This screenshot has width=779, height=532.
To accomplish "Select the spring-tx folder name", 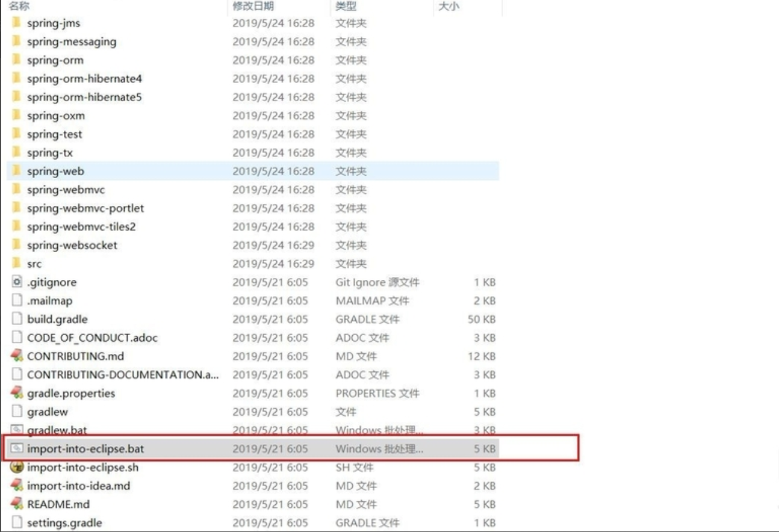I will pyautogui.click(x=50, y=153).
